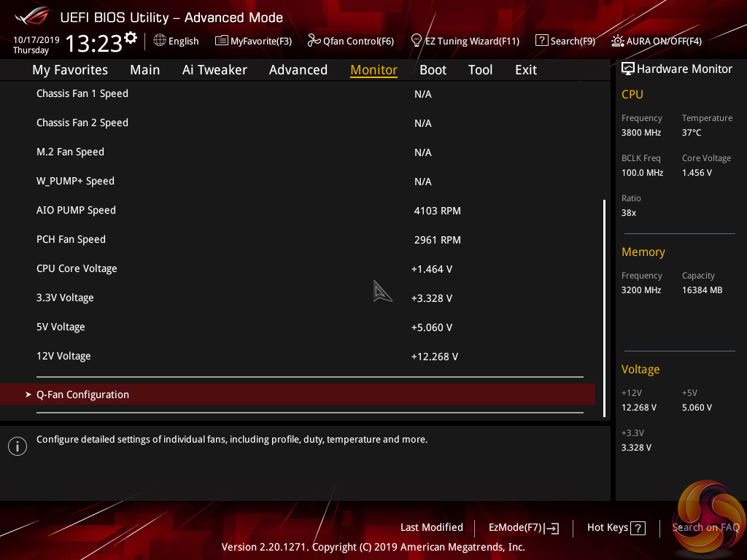
Task: Open Qfan Control fan icon
Action: click(314, 41)
